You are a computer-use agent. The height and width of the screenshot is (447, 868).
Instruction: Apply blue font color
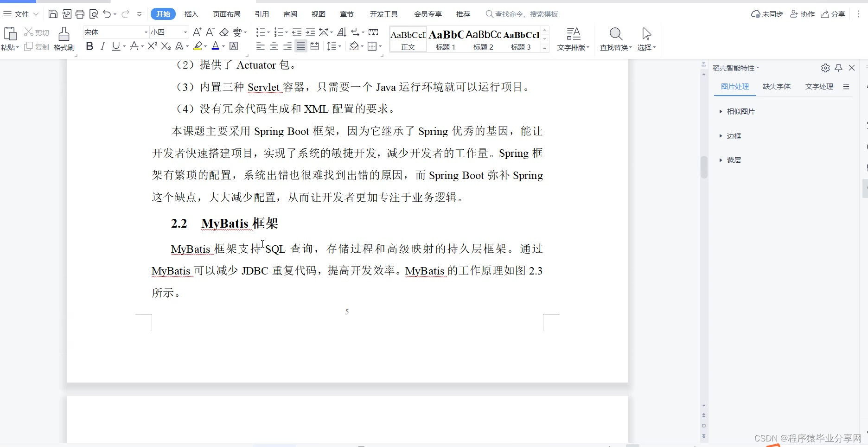click(x=215, y=46)
